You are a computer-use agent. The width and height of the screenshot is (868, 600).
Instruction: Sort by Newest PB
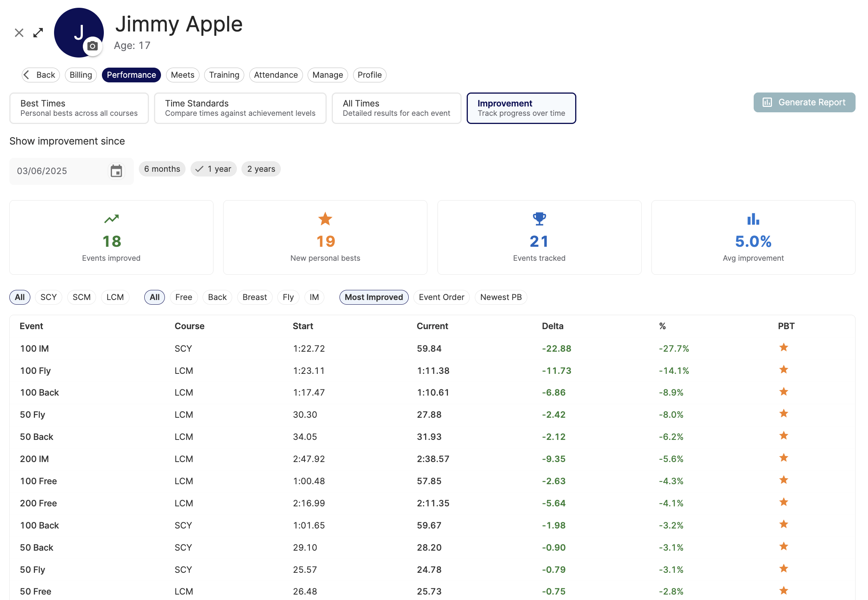500,297
